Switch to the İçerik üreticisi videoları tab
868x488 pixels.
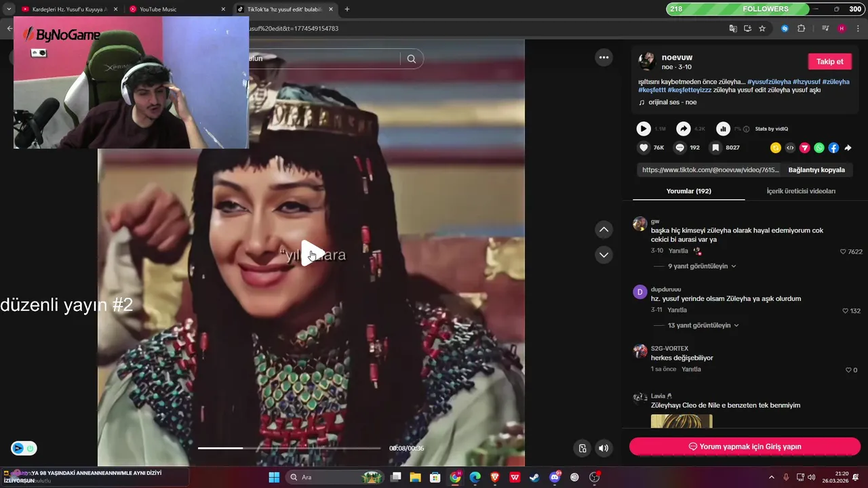(801, 191)
